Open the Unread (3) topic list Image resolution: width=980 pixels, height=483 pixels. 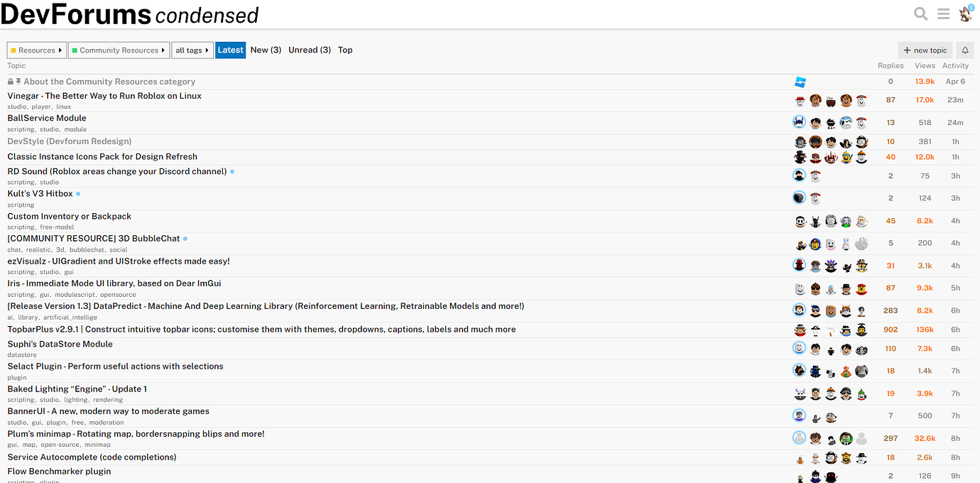point(310,50)
